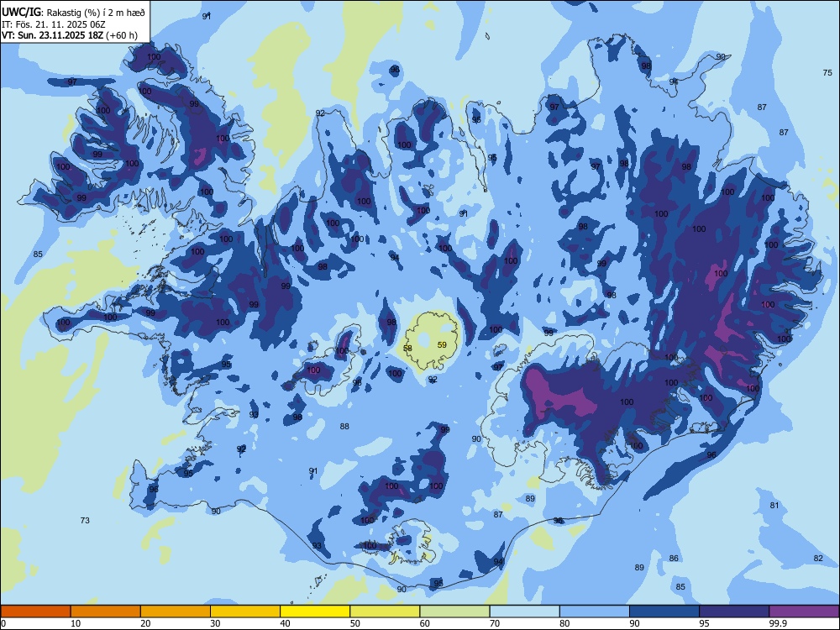Pick the pale yellow 50–60 legend swatch
This screenshot has height=630, width=840.
pos(386,612)
